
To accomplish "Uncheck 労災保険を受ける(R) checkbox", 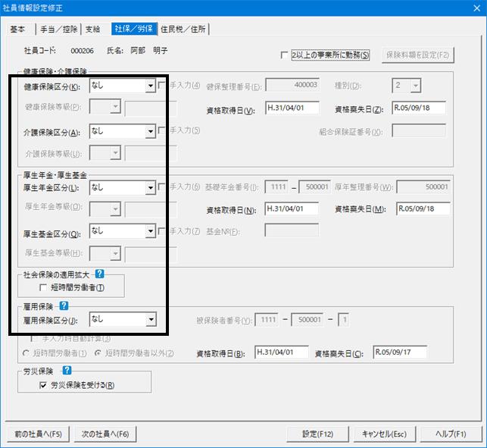I will click(x=43, y=385).
